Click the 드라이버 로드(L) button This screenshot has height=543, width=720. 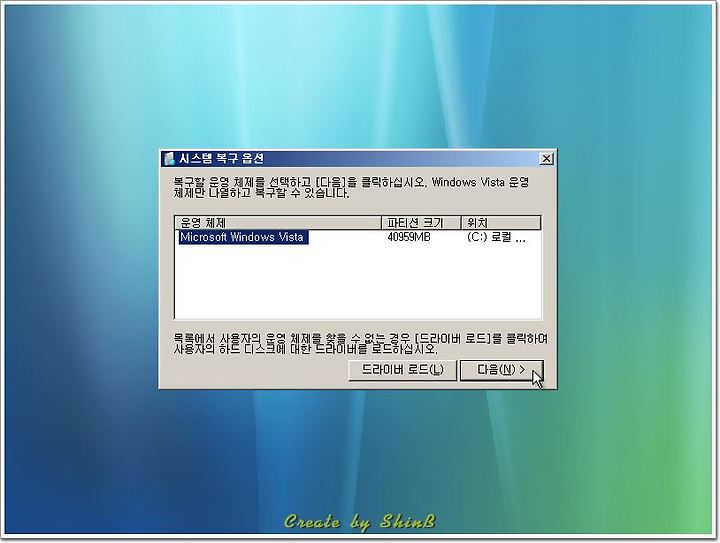[402, 369]
